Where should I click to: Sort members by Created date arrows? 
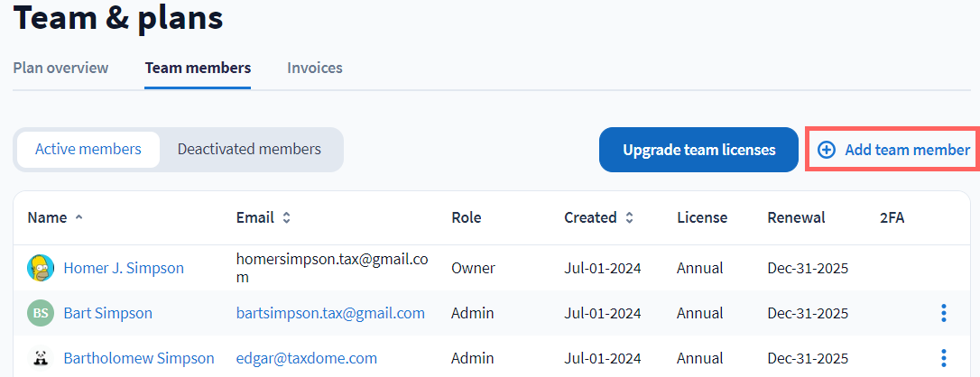point(629,217)
